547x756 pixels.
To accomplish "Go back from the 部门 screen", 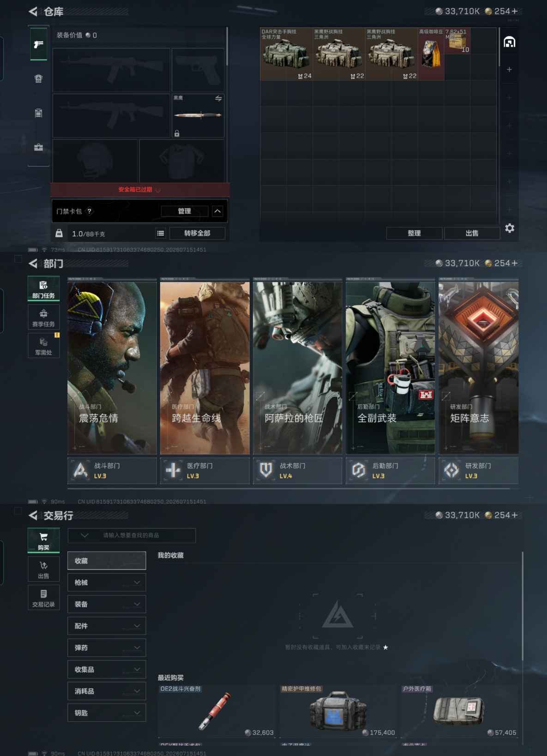I will point(33,264).
